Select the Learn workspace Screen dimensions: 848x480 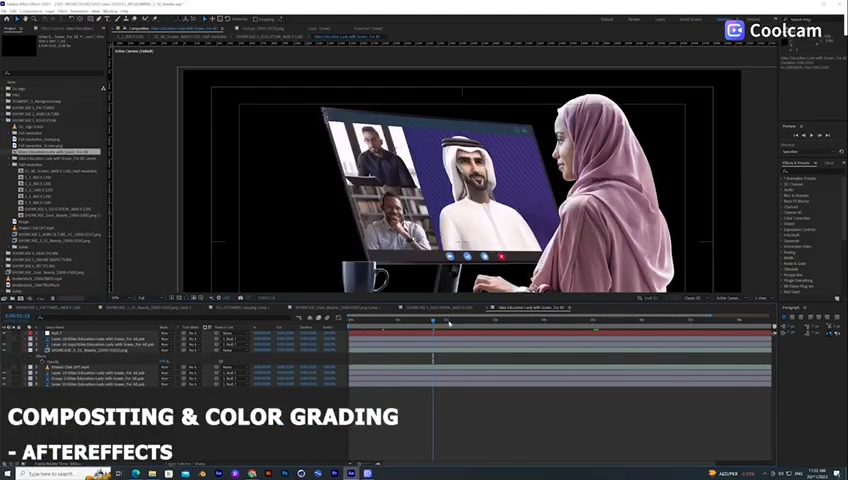[x=660, y=19]
